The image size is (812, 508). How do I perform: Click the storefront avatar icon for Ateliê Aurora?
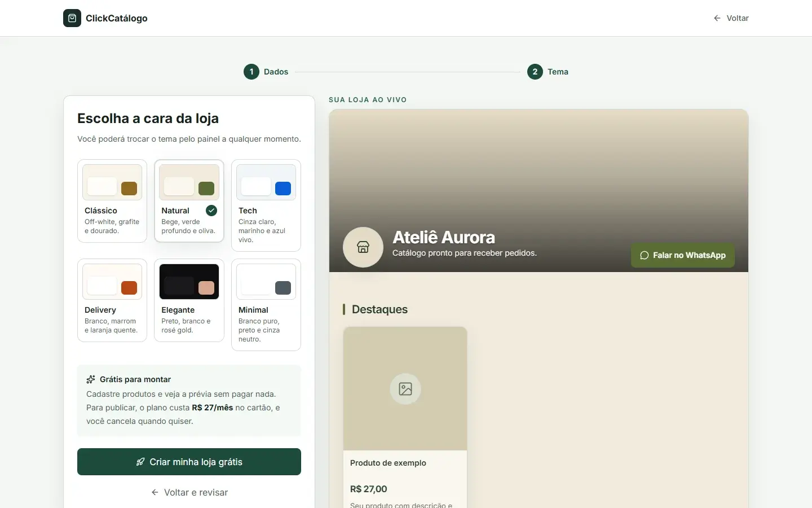point(363,247)
